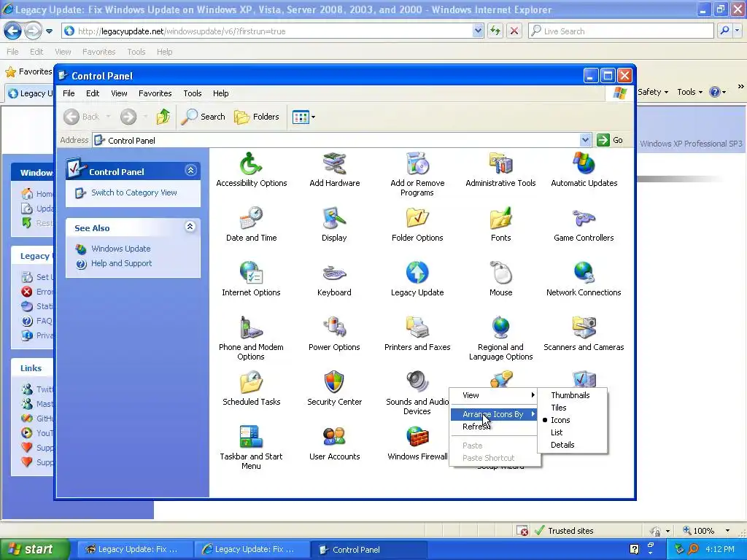Collapse the See Also section
The image size is (747, 560).
coord(190,227)
